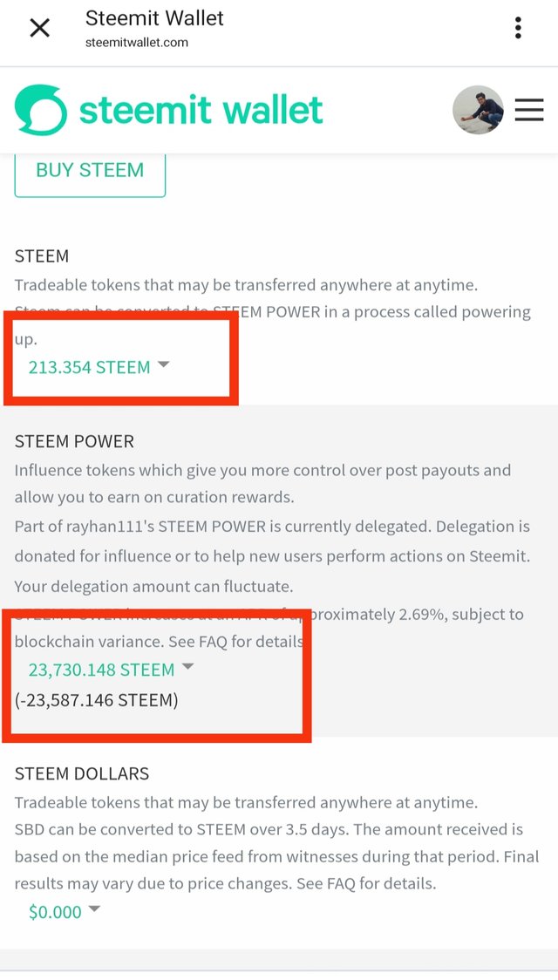Click the delegated (-23,587.146 STEEM) amount
Image resolution: width=558 pixels, height=980 pixels.
[x=96, y=699]
